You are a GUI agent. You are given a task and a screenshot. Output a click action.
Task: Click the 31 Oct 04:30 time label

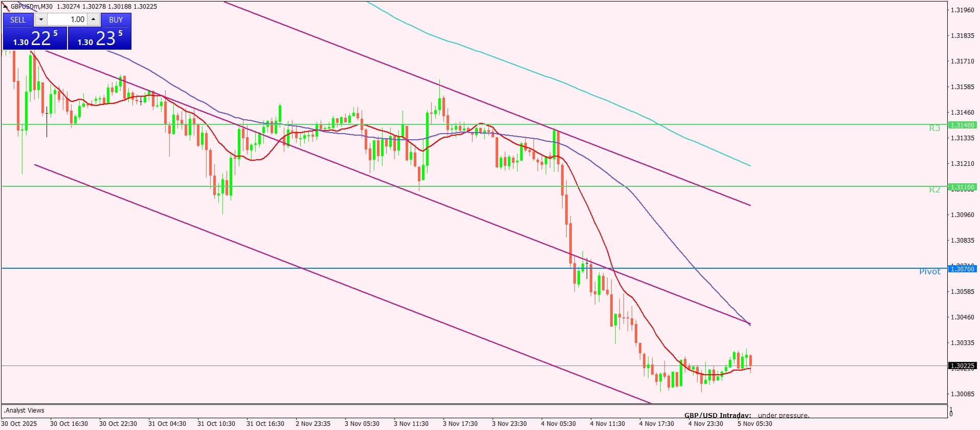pyautogui.click(x=167, y=423)
